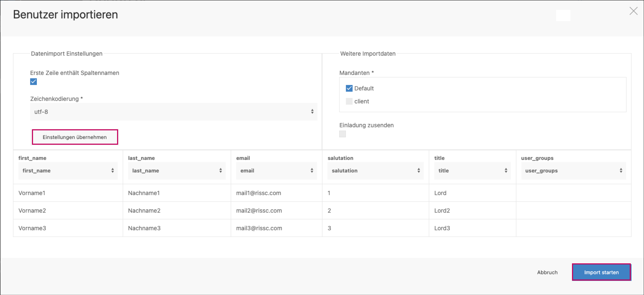Open the title column mapping dropdown

(x=472, y=170)
